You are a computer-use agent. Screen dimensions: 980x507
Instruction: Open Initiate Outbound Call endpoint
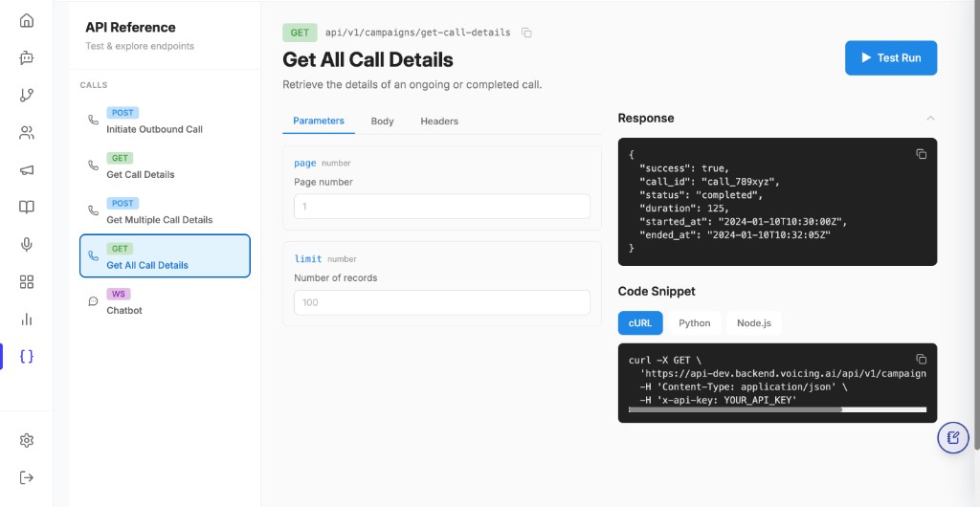165,120
